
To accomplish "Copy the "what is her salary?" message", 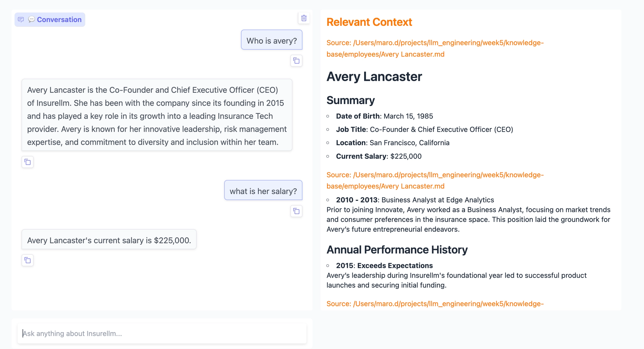I will [296, 211].
